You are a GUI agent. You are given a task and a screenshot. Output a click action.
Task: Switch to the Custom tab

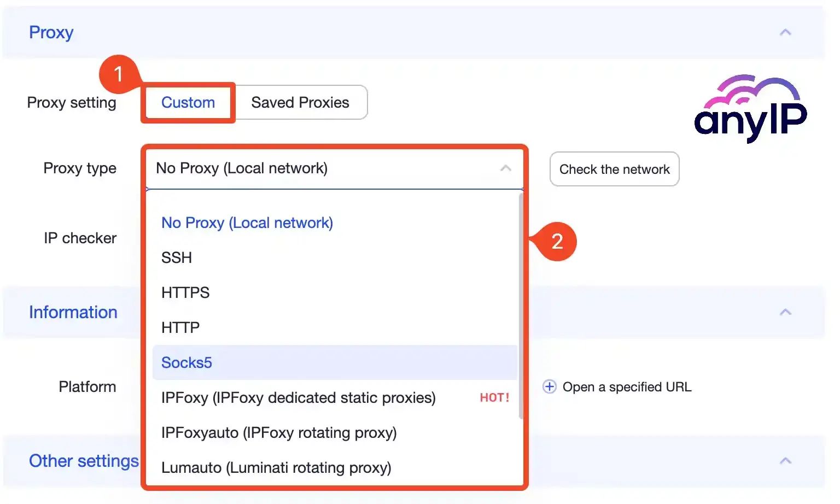point(188,102)
